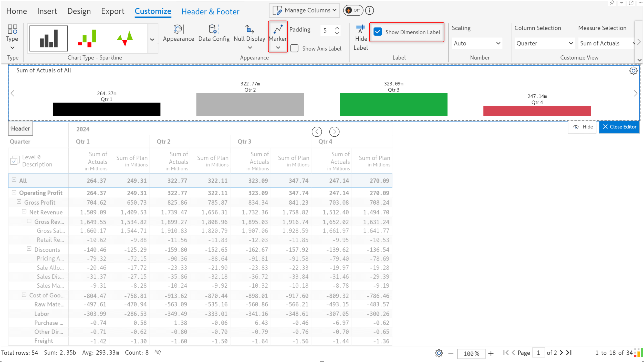Click the 100% zoom field
644x362 pixels.
471,354
